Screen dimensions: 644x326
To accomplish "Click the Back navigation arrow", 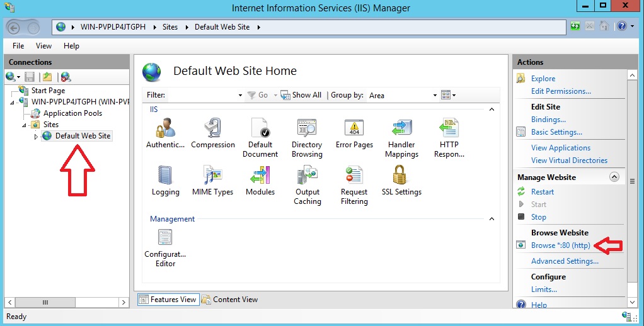I will (x=14, y=28).
